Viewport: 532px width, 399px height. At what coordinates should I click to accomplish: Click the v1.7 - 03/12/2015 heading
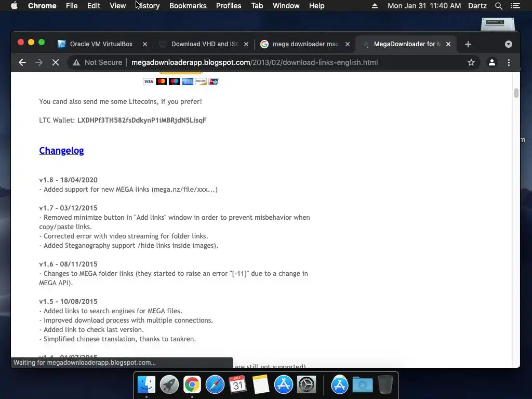click(68, 208)
